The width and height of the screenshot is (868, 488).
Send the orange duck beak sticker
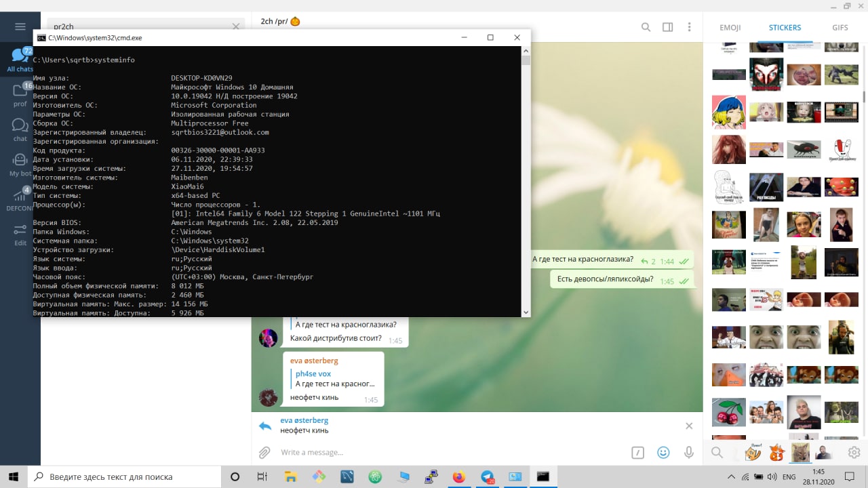coord(729,374)
